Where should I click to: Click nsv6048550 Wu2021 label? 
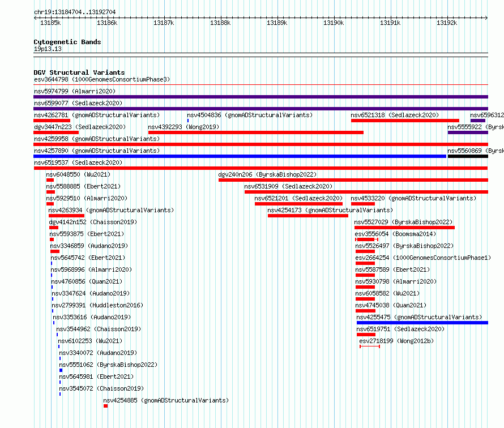coord(78,174)
